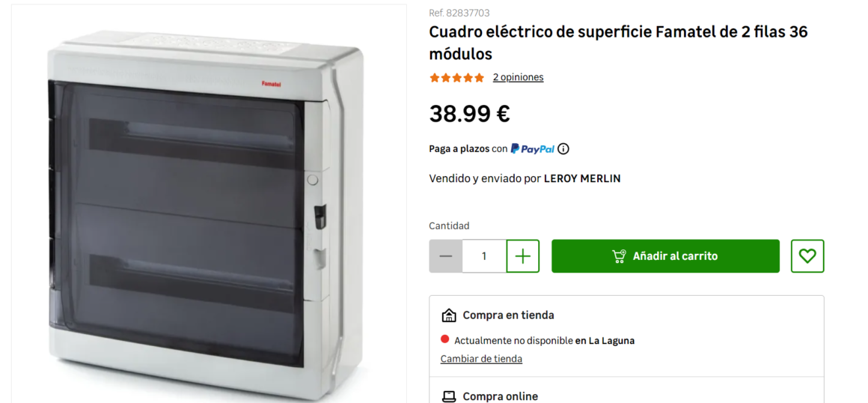The image size is (868, 403).
Task: Click Cambiar de tienda link
Action: point(481,359)
